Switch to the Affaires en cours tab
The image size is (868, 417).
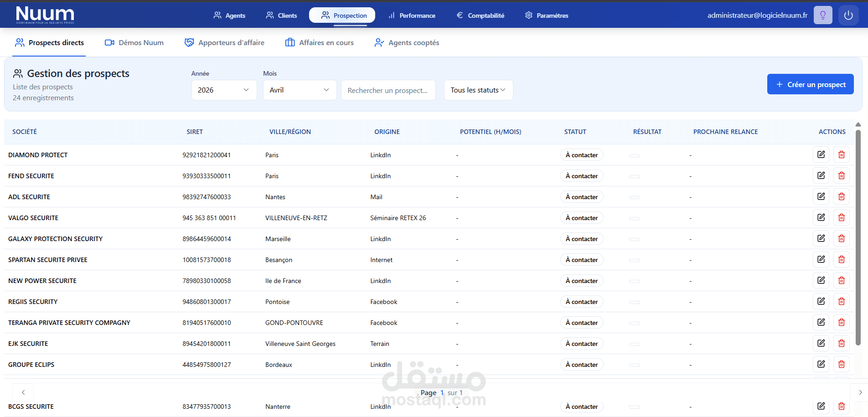319,43
